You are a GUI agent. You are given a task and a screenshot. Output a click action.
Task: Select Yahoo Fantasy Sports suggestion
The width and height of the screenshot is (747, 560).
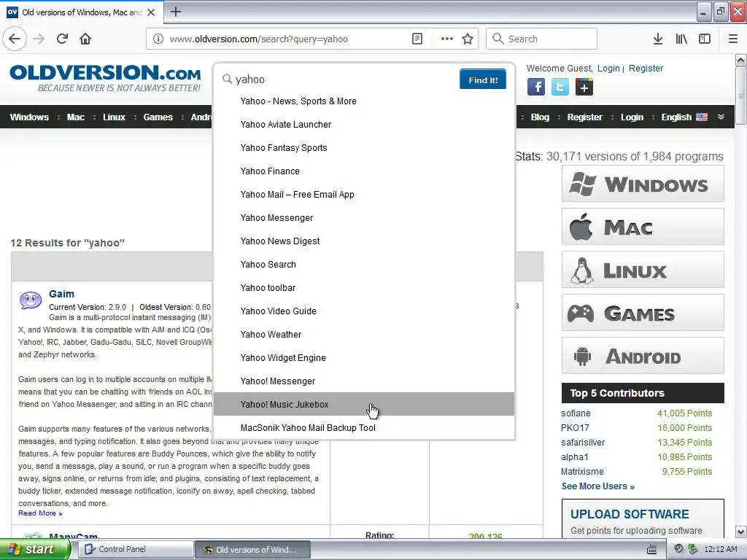[364, 147]
